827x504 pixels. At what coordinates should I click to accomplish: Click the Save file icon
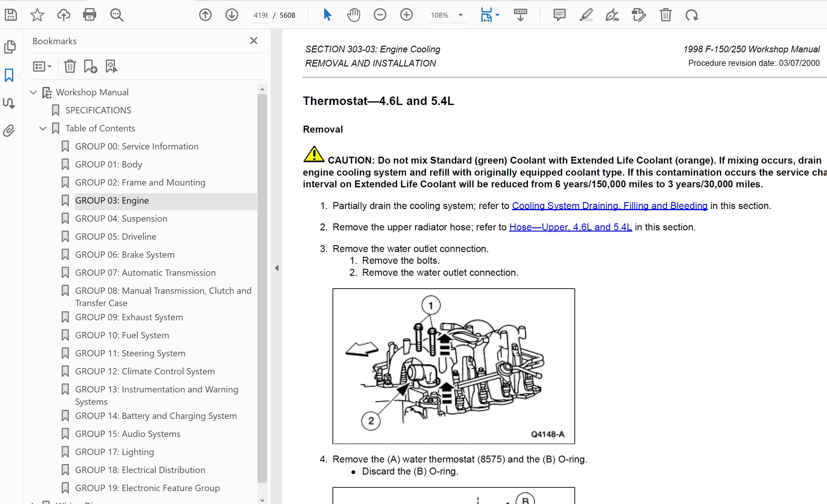click(x=11, y=15)
